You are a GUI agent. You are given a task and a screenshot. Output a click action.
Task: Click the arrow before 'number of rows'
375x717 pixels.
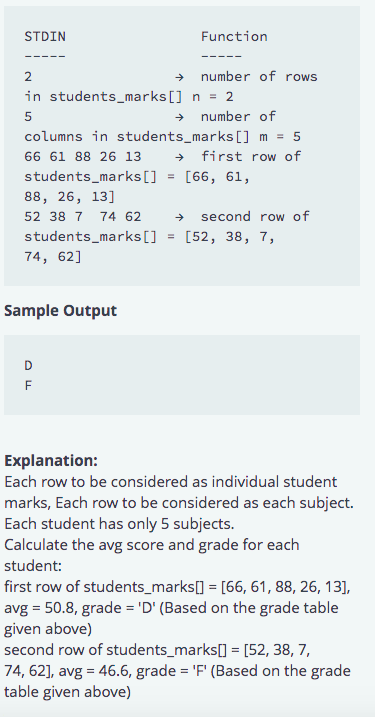tap(180, 77)
